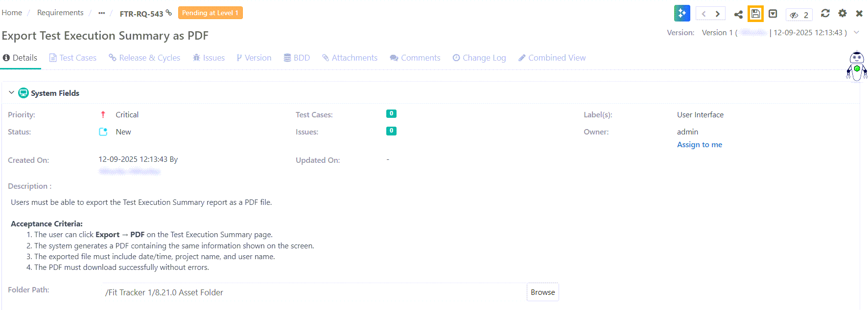Open the Attachments tab
This screenshot has width=868, height=310.
tap(350, 58)
